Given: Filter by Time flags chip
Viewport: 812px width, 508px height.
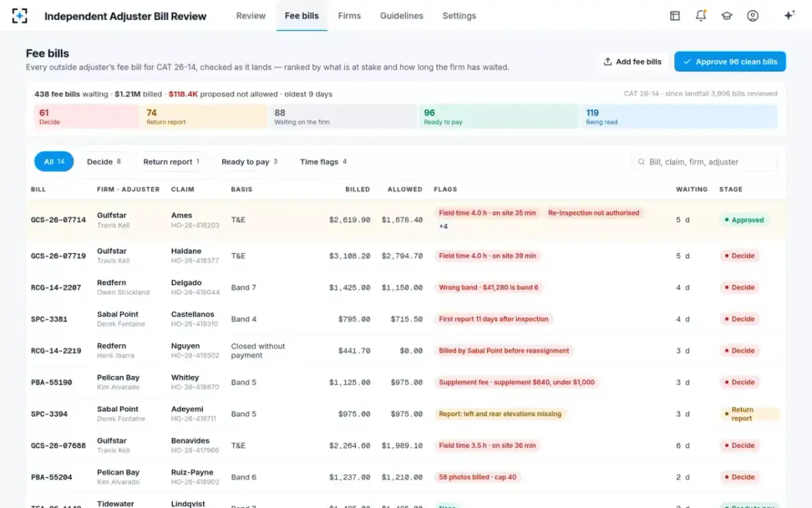Looking at the screenshot, I should pos(323,162).
